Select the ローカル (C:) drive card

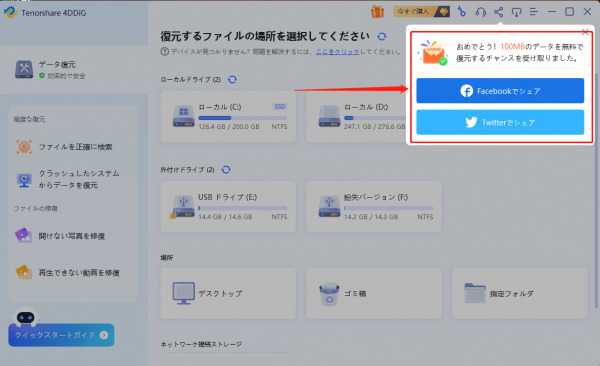pos(228,116)
